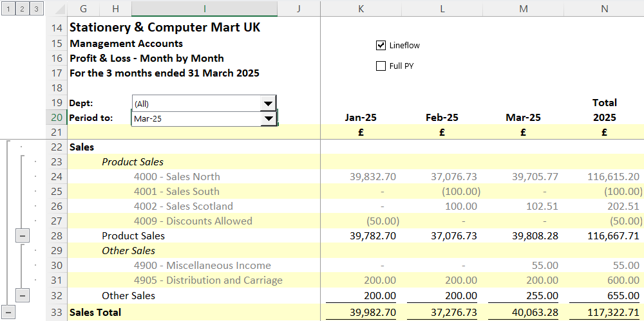Click the 'Sales Total' label
Screen dimensions: 644x321
95,313
